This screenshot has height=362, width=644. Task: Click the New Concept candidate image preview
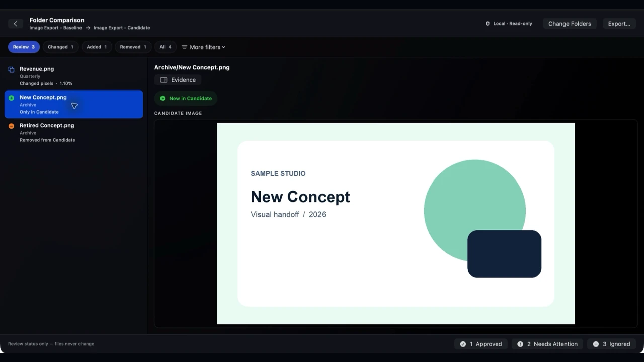tap(395, 224)
